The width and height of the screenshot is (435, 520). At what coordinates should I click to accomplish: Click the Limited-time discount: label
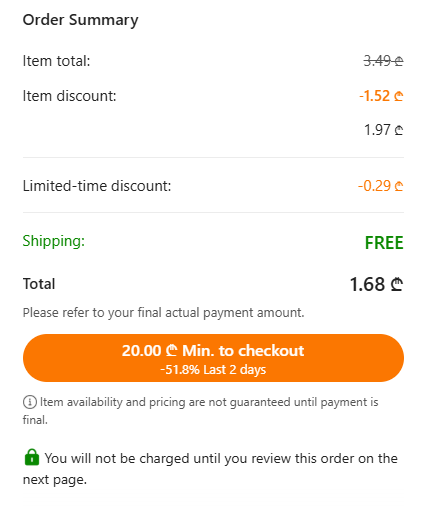(97, 186)
